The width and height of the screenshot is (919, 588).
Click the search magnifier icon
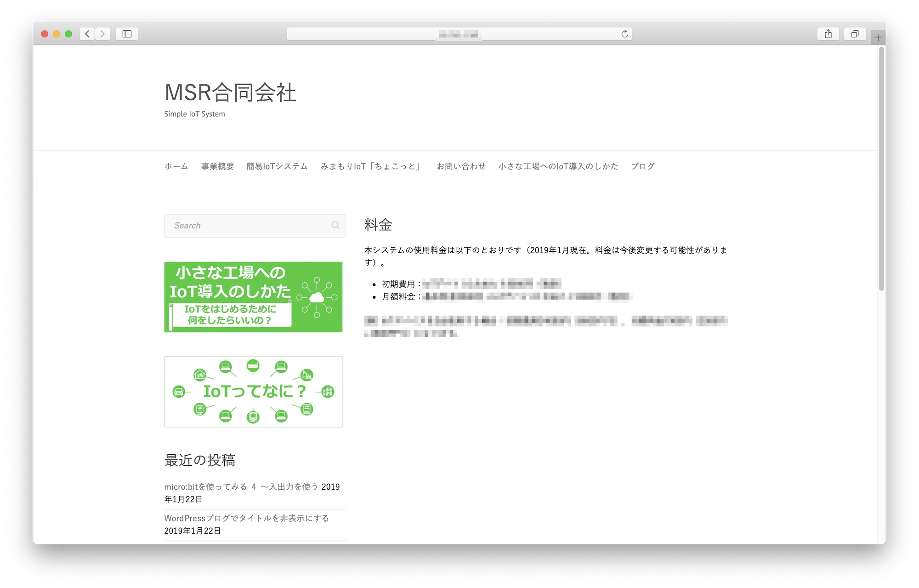pos(335,225)
